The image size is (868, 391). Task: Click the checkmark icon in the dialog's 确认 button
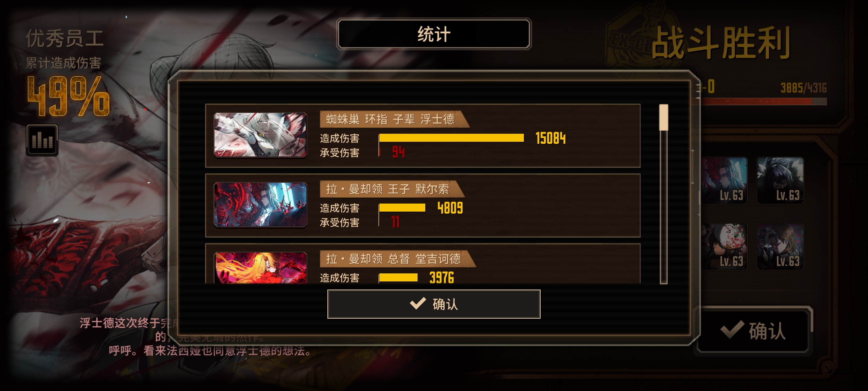click(x=418, y=303)
